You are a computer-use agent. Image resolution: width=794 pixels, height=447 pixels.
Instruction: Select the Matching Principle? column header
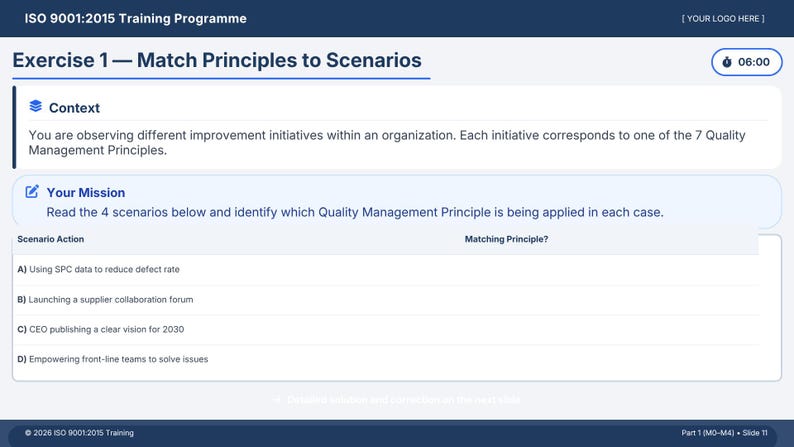[x=506, y=239]
